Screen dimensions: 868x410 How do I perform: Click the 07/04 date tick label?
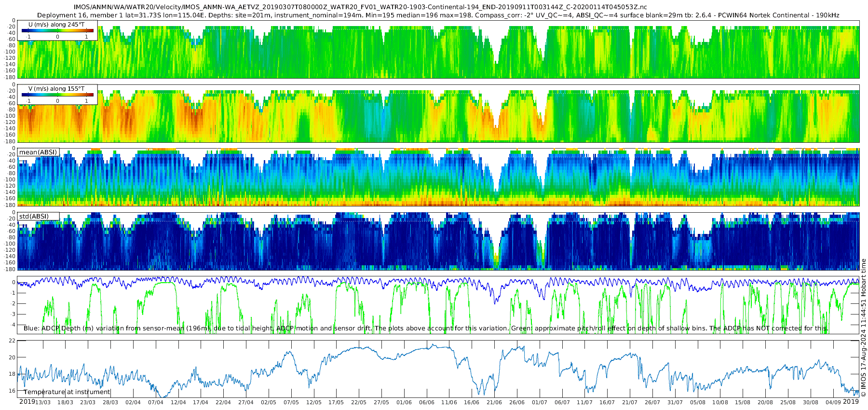point(156,402)
